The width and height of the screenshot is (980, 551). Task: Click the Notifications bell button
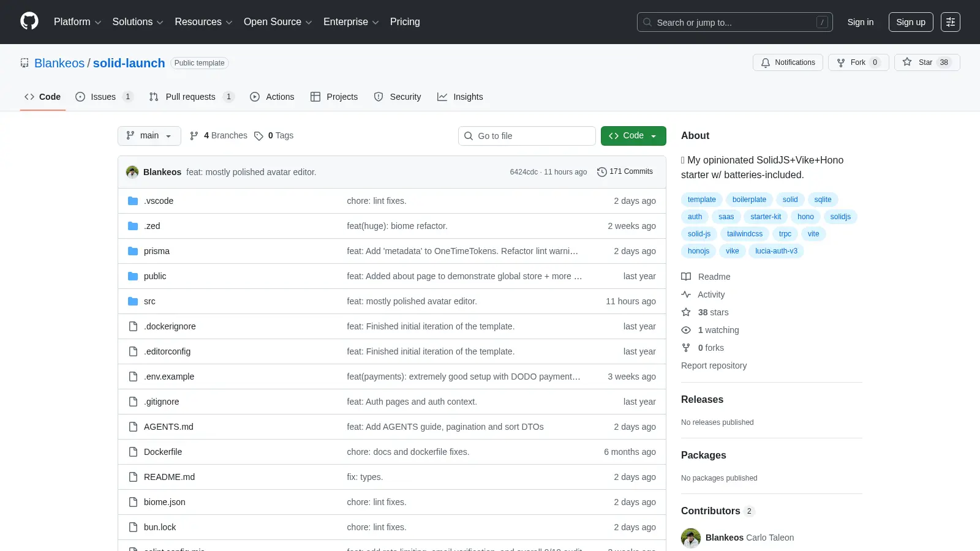click(788, 62)
